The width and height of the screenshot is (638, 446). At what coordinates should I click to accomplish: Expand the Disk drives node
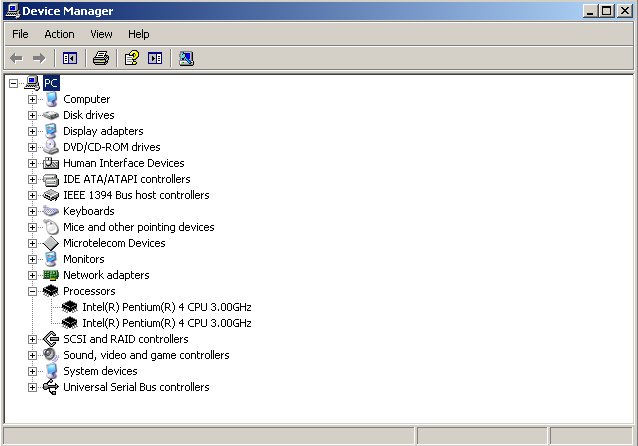point(32,115)
